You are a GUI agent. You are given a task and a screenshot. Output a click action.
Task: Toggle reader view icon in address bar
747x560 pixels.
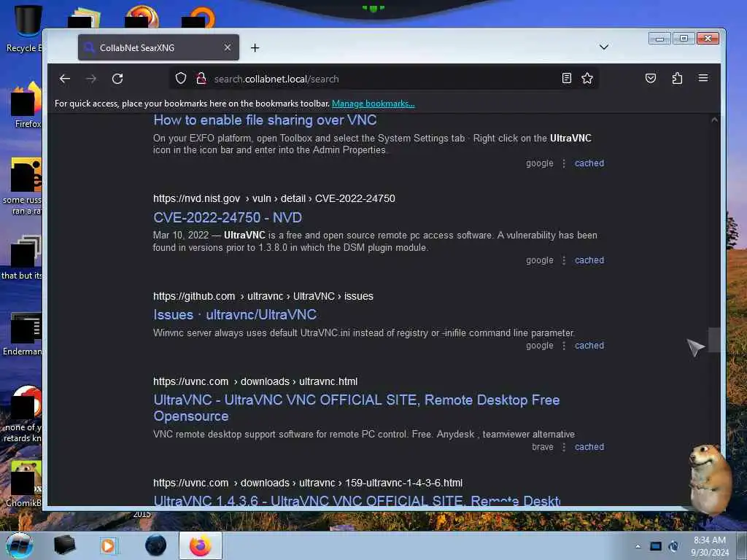pyautogui.click(x=566, y=78)
